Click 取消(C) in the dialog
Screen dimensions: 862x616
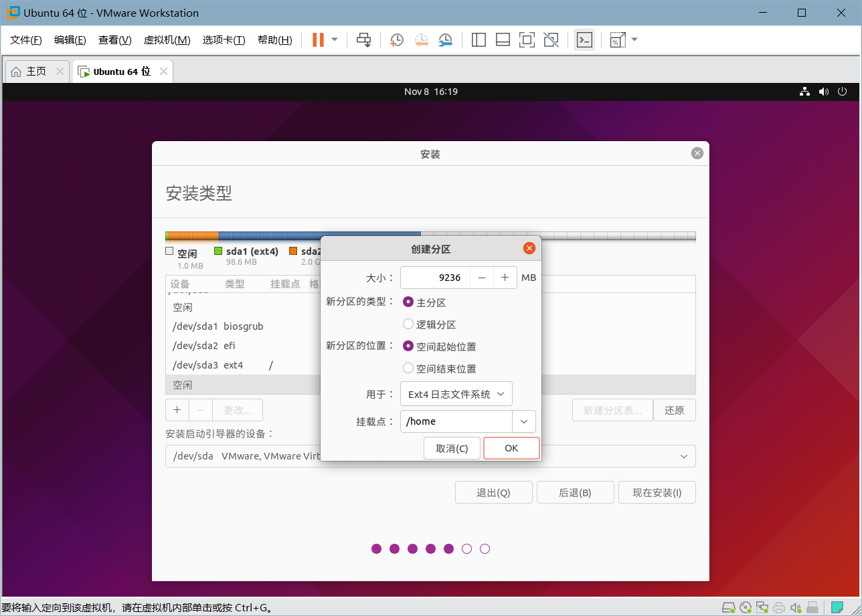coord(452,448)
